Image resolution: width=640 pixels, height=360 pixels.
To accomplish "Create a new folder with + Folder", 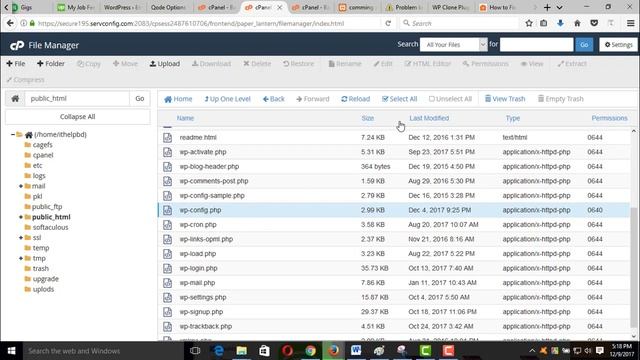I will point(51,64).
